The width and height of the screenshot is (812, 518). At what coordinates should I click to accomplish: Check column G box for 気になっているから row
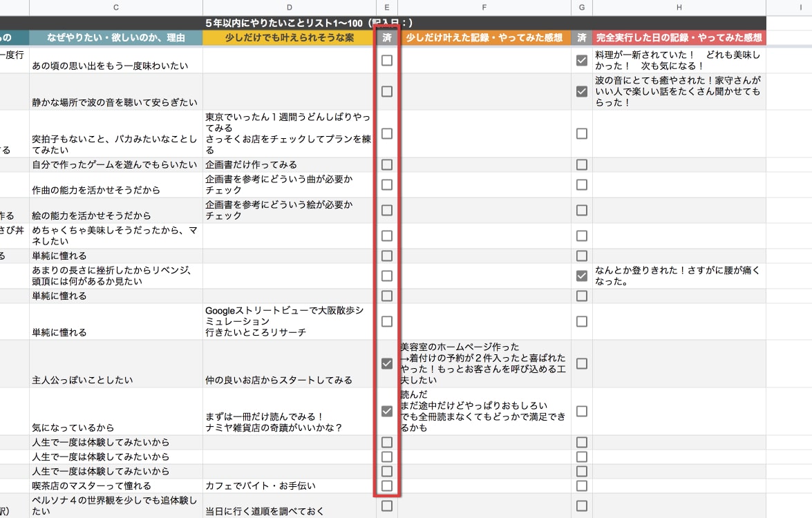(x=582, y=411)
